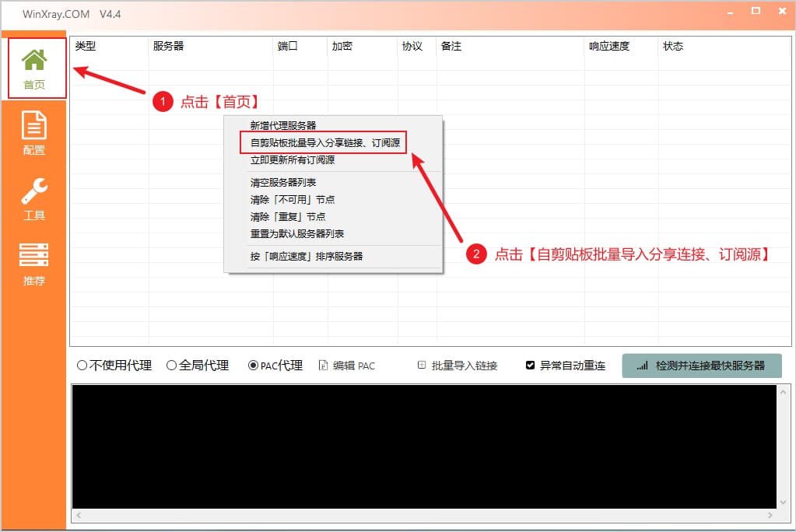Click signal icon on 检测并连接最快服务器 button
Screen dimensions: 796x532
pos(642,366)
